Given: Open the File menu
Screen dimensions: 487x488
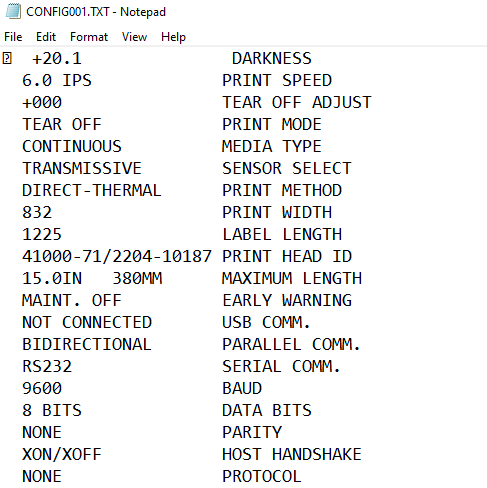Looking at the screenshot, I should tap(13, 37).
